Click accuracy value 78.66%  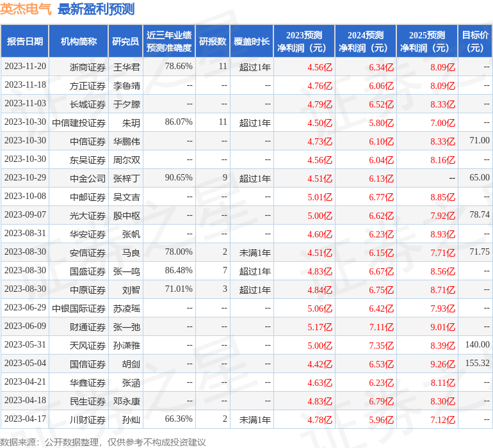click(179, 67)
